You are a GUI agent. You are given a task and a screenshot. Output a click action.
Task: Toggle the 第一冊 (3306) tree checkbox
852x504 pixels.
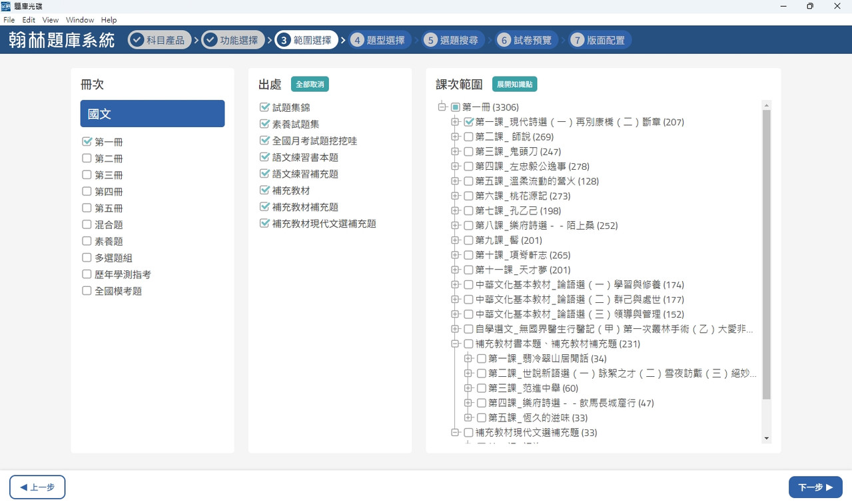click(x=456, y=107)
